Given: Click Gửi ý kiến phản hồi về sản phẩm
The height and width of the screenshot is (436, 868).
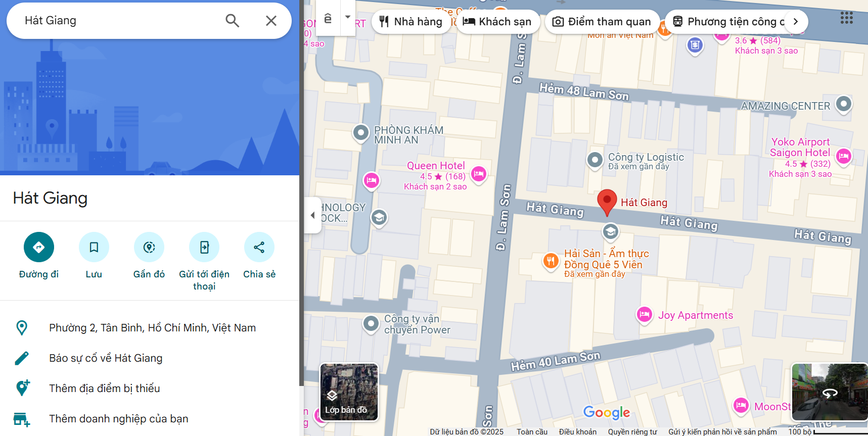Looking at the screenshot, I should [722, 432].
